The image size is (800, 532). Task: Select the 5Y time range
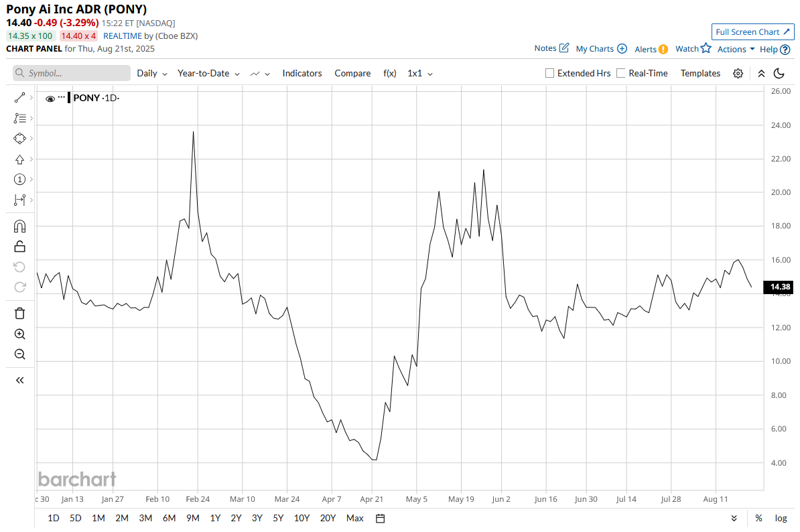click(x=278, y=518)
